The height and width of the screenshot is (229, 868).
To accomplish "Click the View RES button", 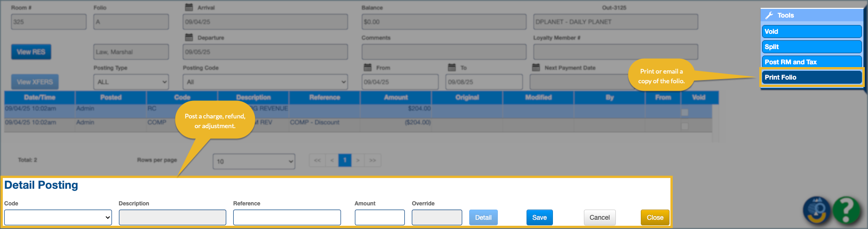I will click(31, 52).
